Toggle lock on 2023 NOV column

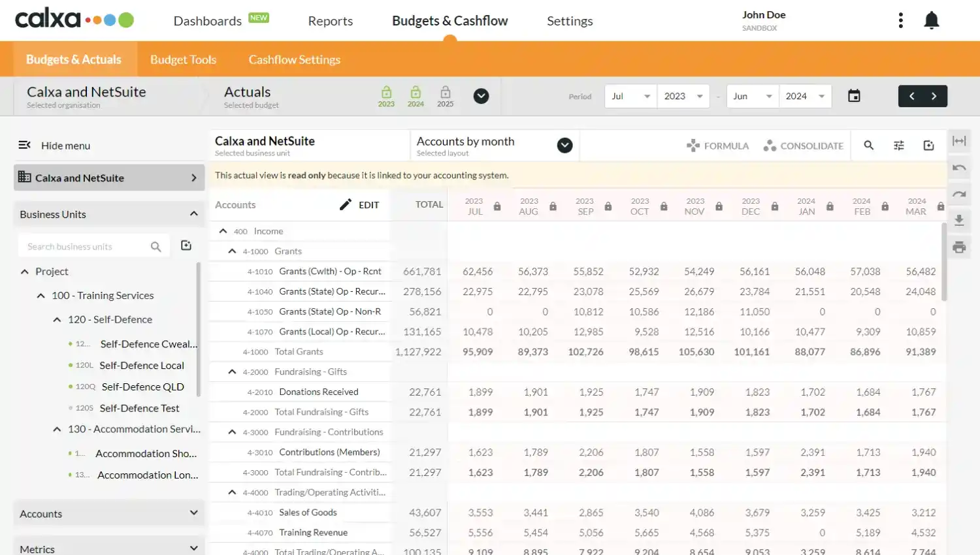pos(719,206)
